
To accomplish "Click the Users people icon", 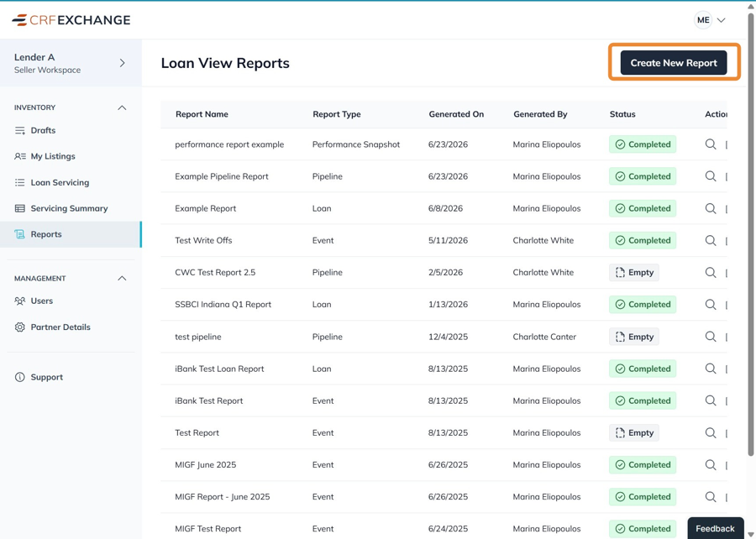I will coord(20,301).
